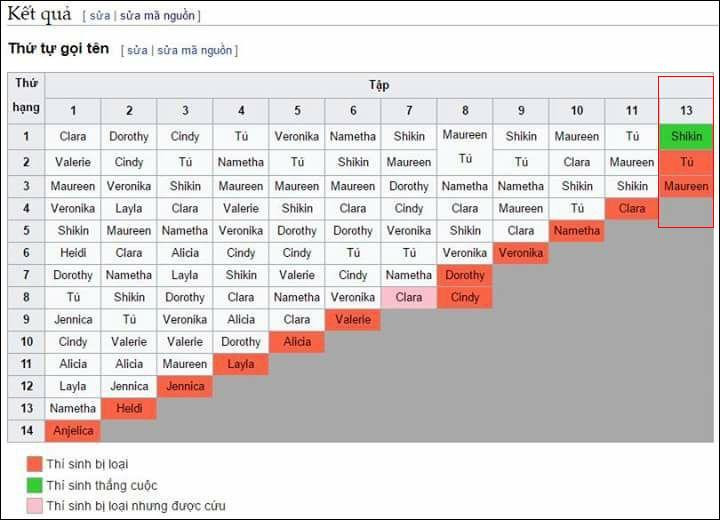Click the "Kết quả" section heading

[40, 14]
